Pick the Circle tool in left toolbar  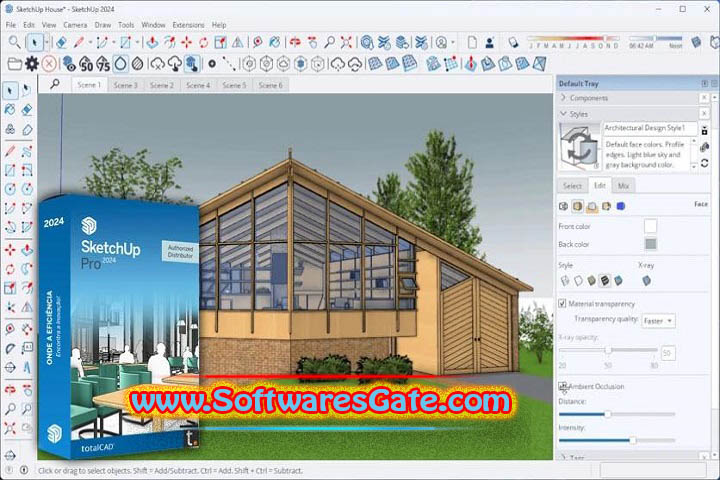click(10, 189)
